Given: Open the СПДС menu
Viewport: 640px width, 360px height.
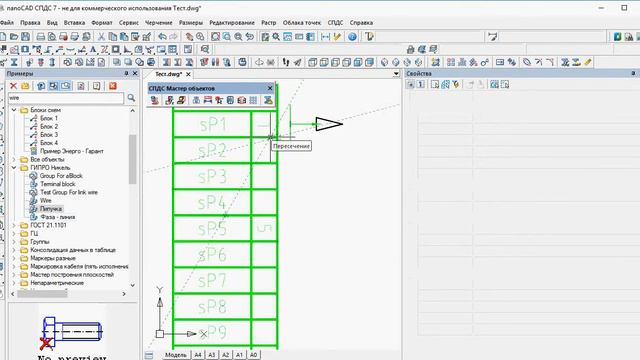Looking at the screenshot, I should tap(335, 23).
